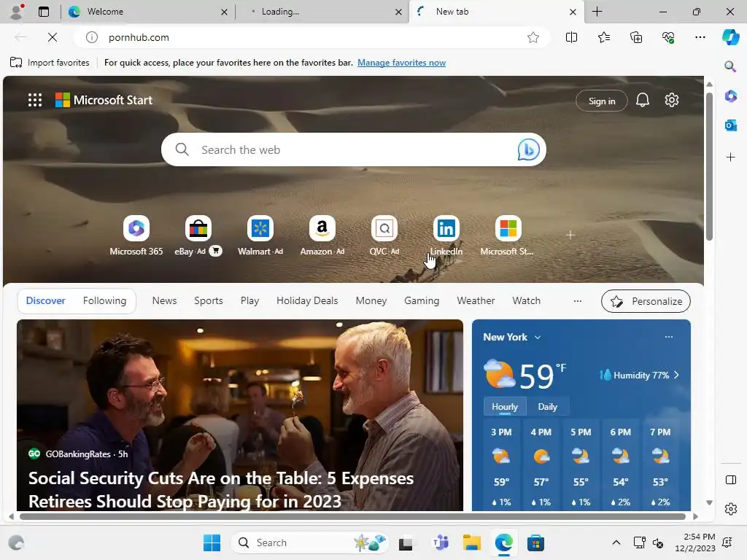
Task: Open page settings gear on Microsoft Start
Action: click(672, 100)
